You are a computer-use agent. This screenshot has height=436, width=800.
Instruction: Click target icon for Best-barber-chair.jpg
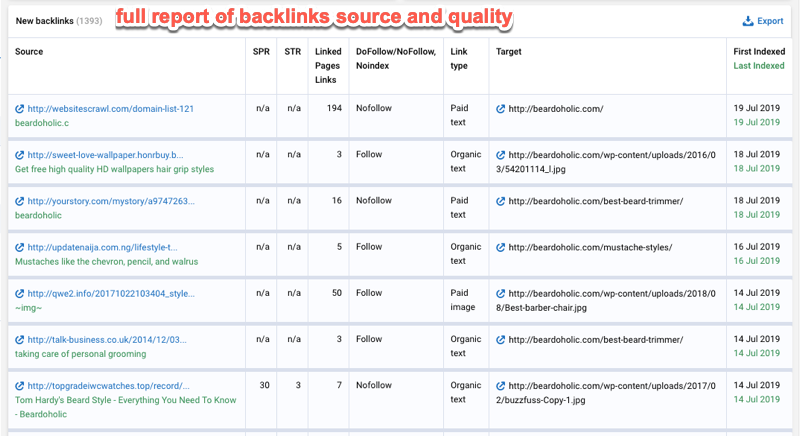coord(501,293)
